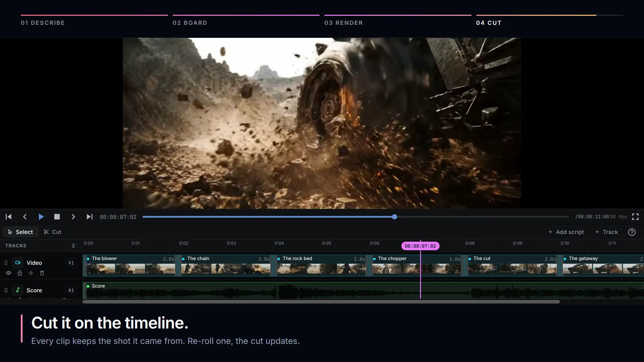
Task: Click the 0:09 ruler mark
Action: (518, 243)
